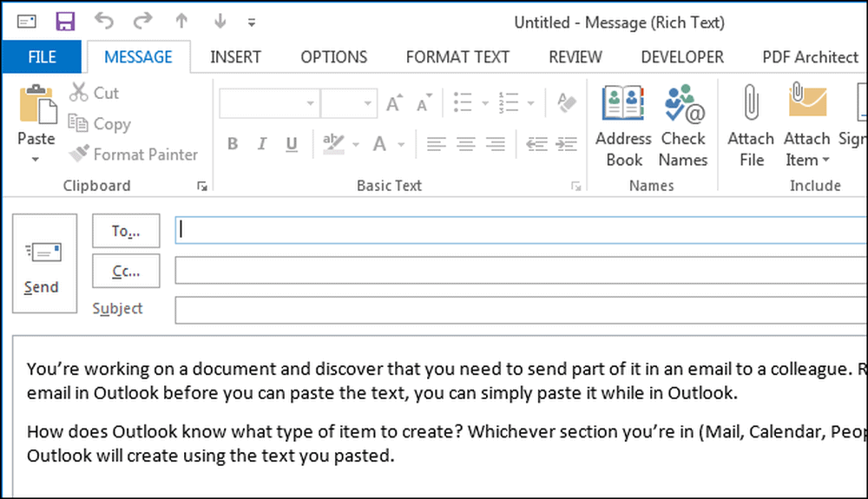Click in the Subject field
This screenshot has width=868, height=499.
pos(522,310)
